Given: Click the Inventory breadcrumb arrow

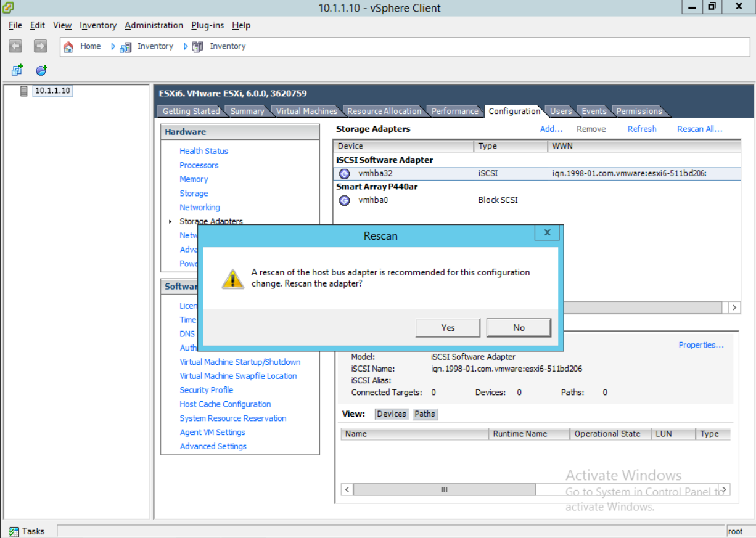Looking at the screenshot, I should 113,46.
